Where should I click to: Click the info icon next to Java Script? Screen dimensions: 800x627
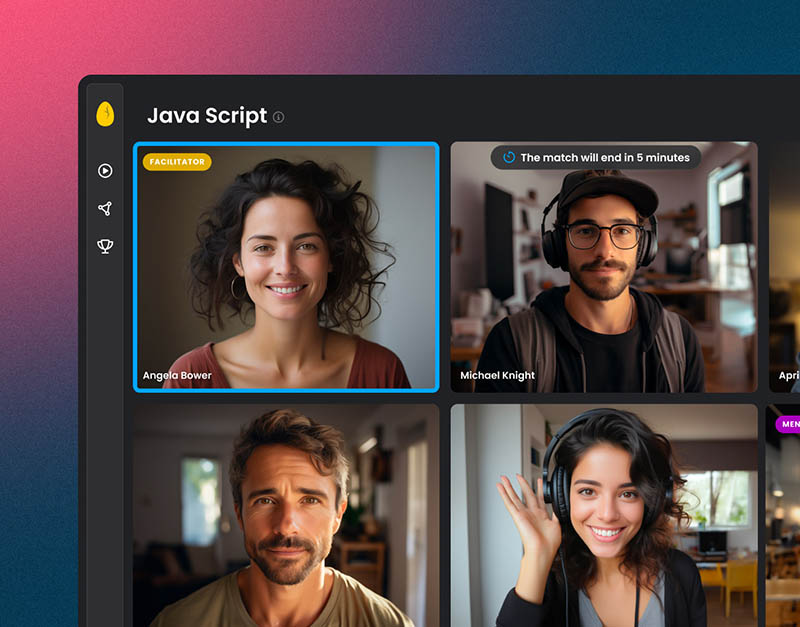click(279, 117)
